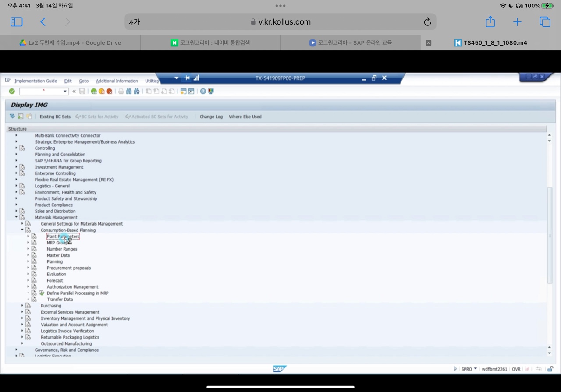561x392 pixels.
Task: Select the MRP Groups tree item
Action: click(x=58, y=243)
